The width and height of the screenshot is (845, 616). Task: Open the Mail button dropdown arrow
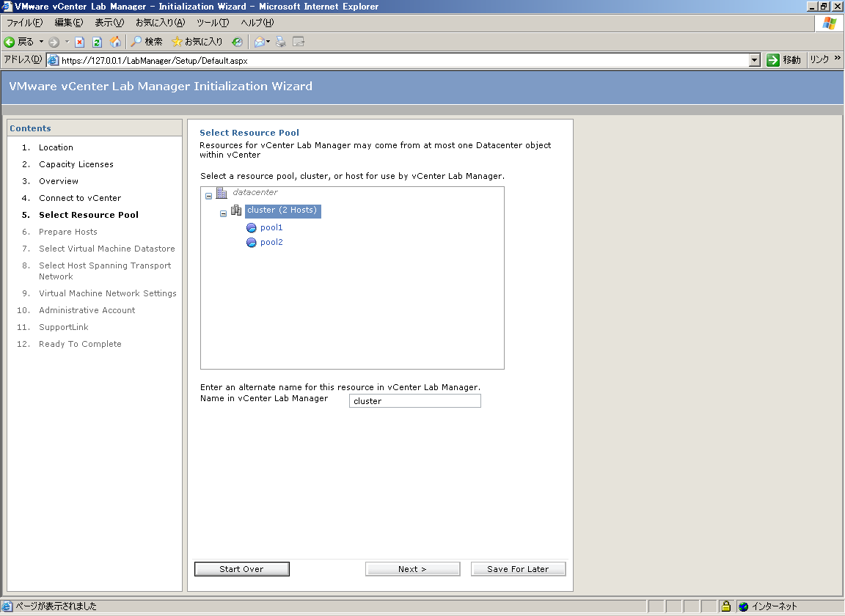click(x=268, y=42)
